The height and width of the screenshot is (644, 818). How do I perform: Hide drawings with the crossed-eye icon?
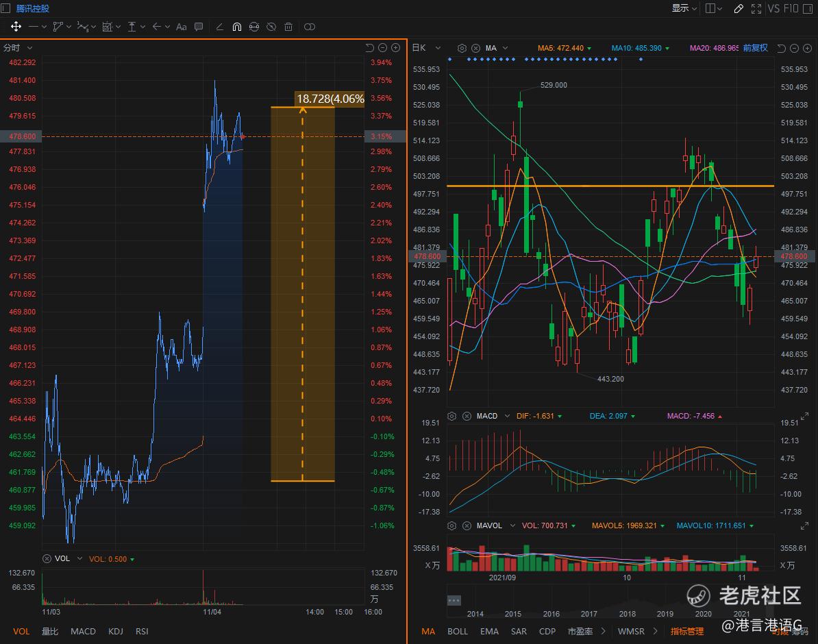(271, 27)
